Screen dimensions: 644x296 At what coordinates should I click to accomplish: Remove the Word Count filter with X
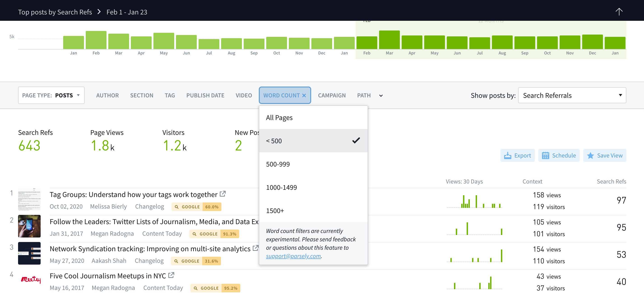[x=304, y=95]
